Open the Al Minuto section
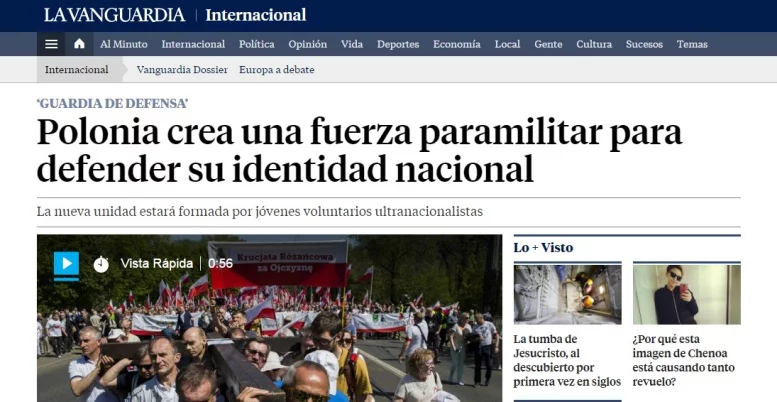Image resolution: width=777 pixels, height=402 pixels. [123, 44]
